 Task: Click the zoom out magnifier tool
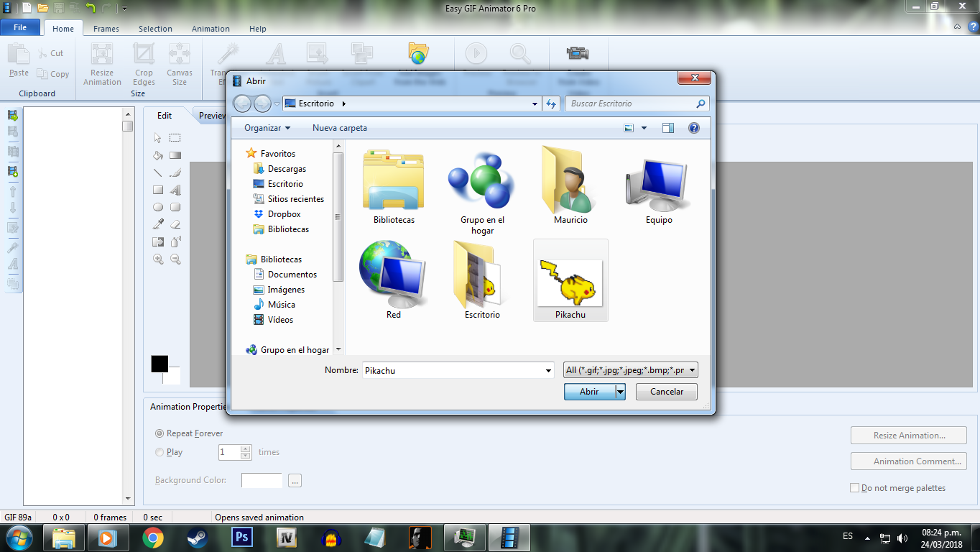(x=175, y=259)
